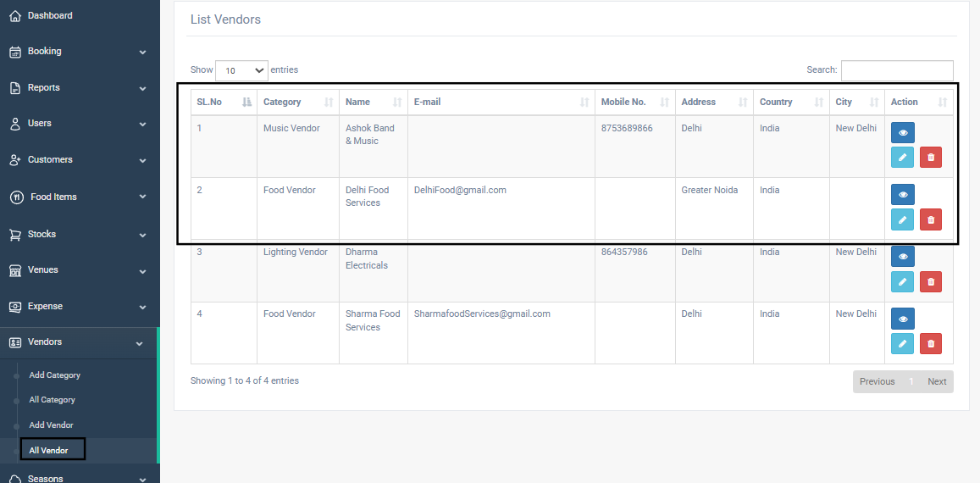Expand the Expense menu chevron
Viewport: 980px width, 483px height.
pyautogui.click(x=142, y=308)
